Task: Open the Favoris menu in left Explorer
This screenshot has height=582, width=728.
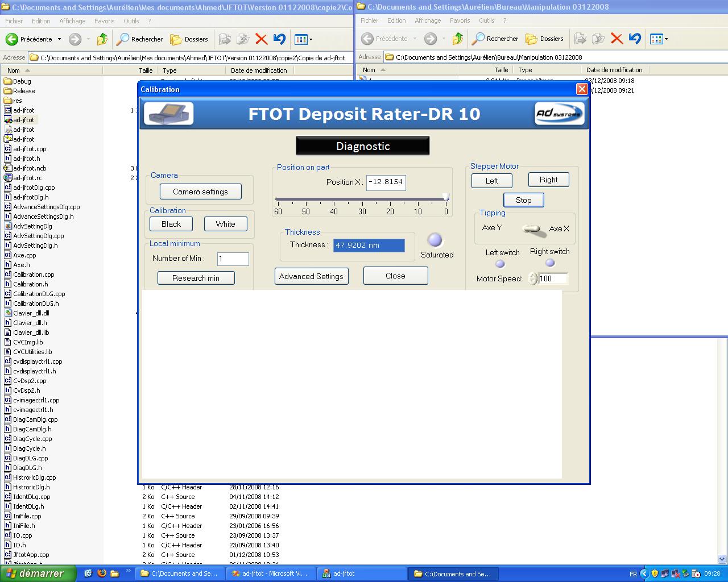Action: tap(105, 21)
